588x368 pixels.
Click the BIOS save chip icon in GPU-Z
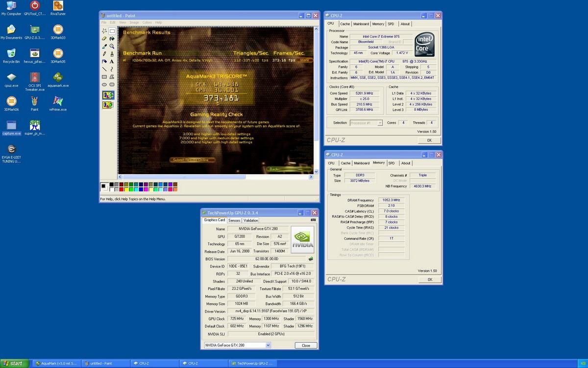click(x=311, y=259)
